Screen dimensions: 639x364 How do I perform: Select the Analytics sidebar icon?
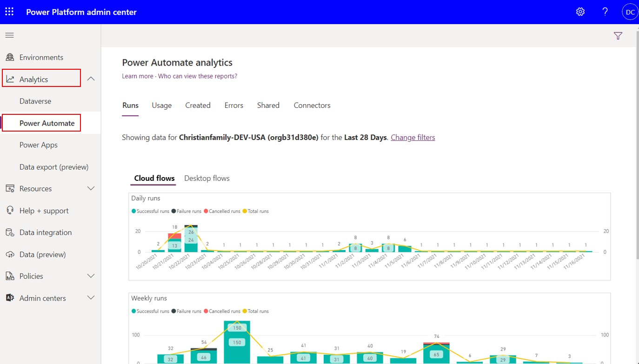click(9, 78)
